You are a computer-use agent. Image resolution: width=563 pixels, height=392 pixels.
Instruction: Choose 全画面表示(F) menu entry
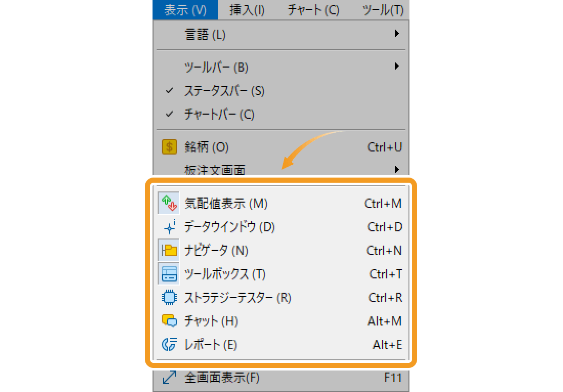[x=281, y=377]
